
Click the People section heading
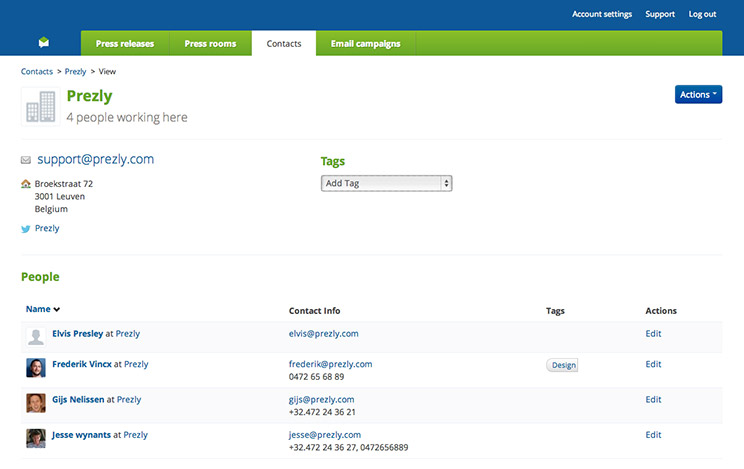40,277
